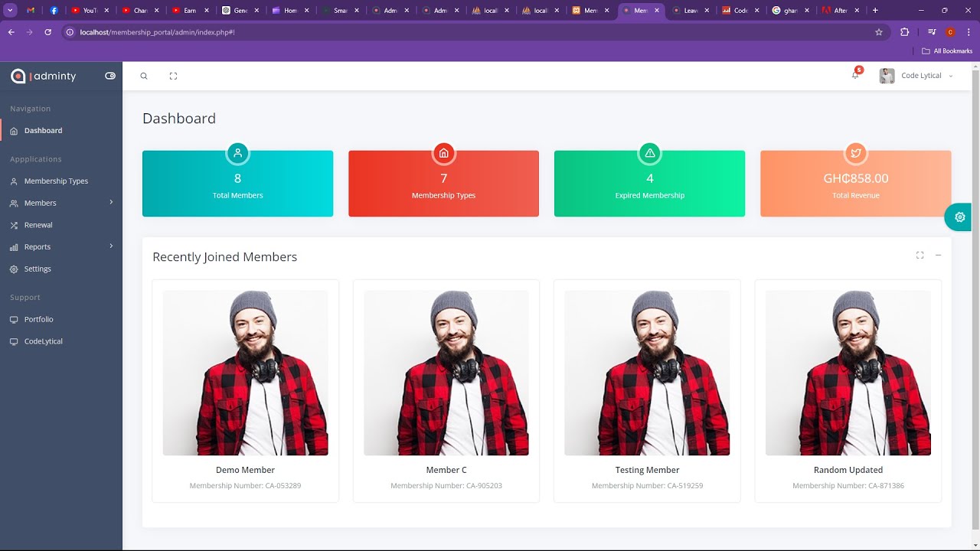Expand the Reports sidebar submenu arrow

point(111,246)
